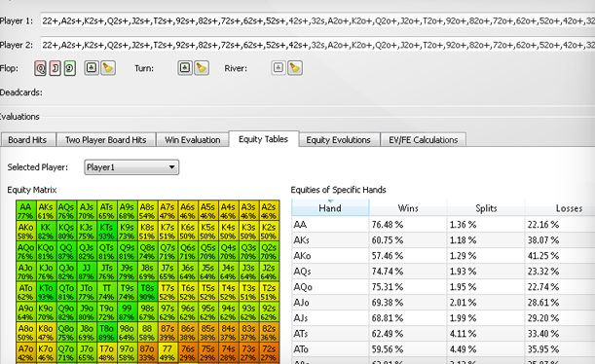Screen dimensions: 595x364
Task: Sort by the Hand column header
Action: (x=330, y=207)
